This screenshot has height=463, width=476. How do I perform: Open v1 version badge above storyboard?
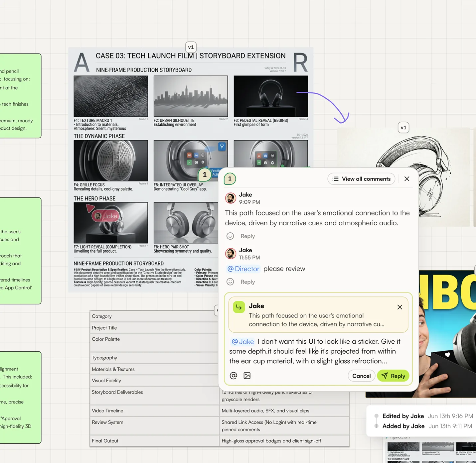click(x=191, y=47)
